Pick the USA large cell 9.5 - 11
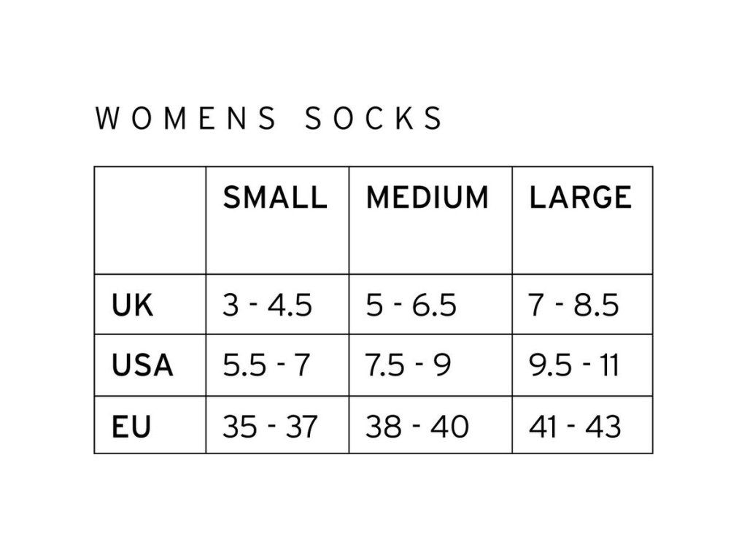747x560 pixels. tap(574, 365)
